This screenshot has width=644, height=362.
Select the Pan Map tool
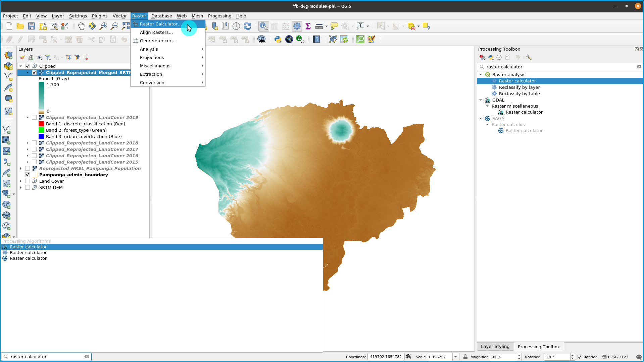(x=81, y=26)
